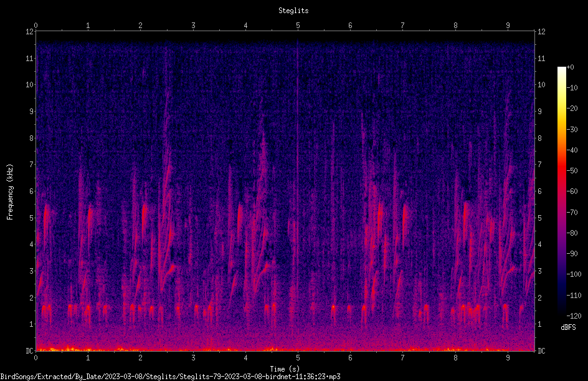The image size is (588, 381).
Task: Click the +0 label on color scale
Action: click(570, 67)
